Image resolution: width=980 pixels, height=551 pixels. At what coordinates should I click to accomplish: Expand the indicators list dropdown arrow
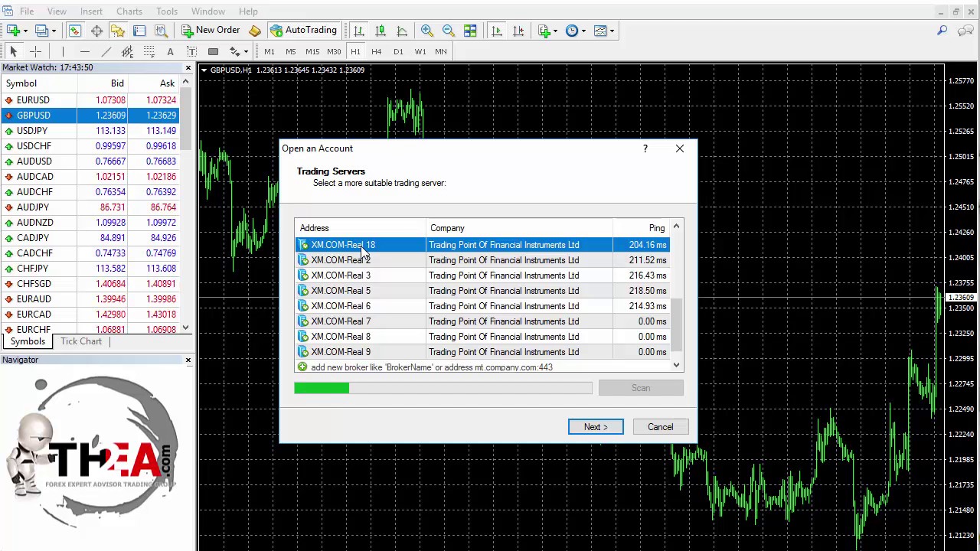point(557,31)
